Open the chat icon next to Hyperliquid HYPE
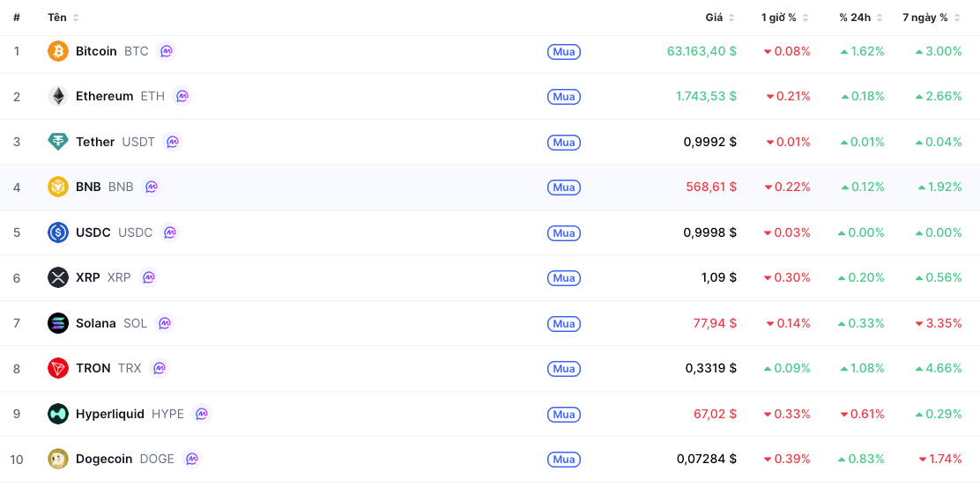 click(x=201, y=414)
